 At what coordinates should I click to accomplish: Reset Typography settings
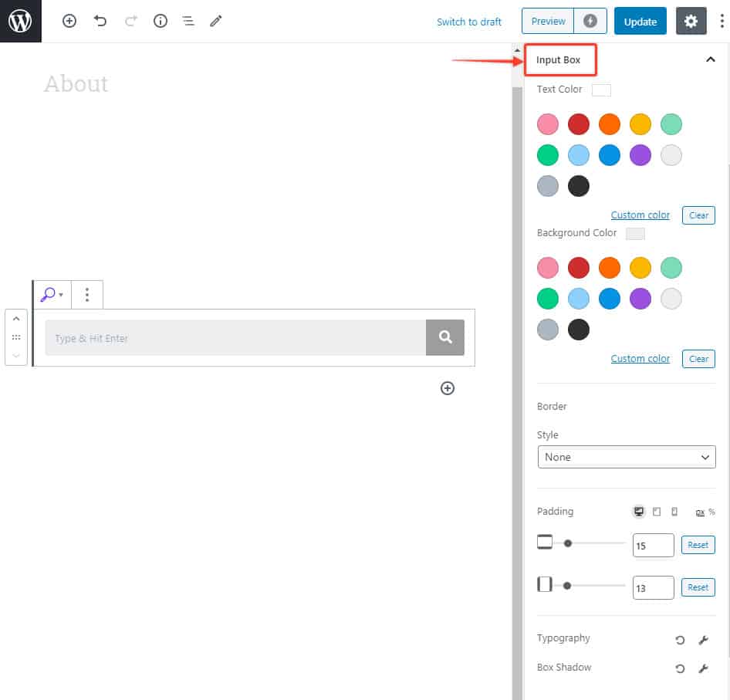point(680,640)
